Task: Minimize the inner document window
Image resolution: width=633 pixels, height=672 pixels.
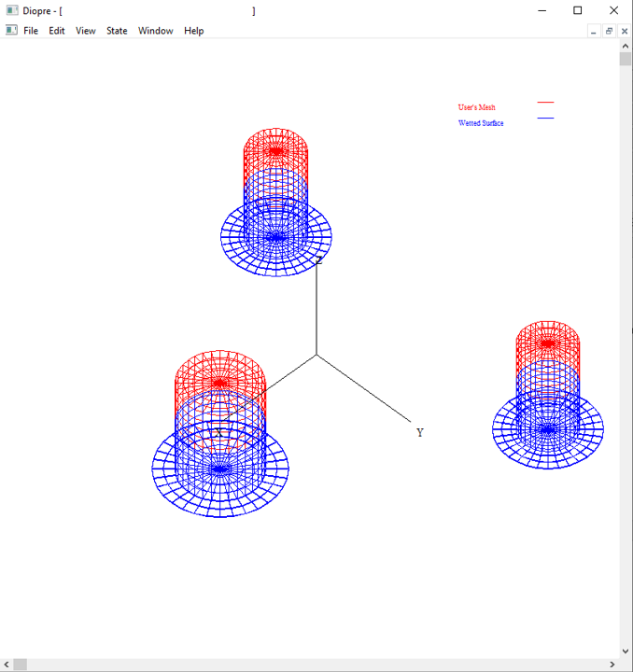Action: coord(593,31)
